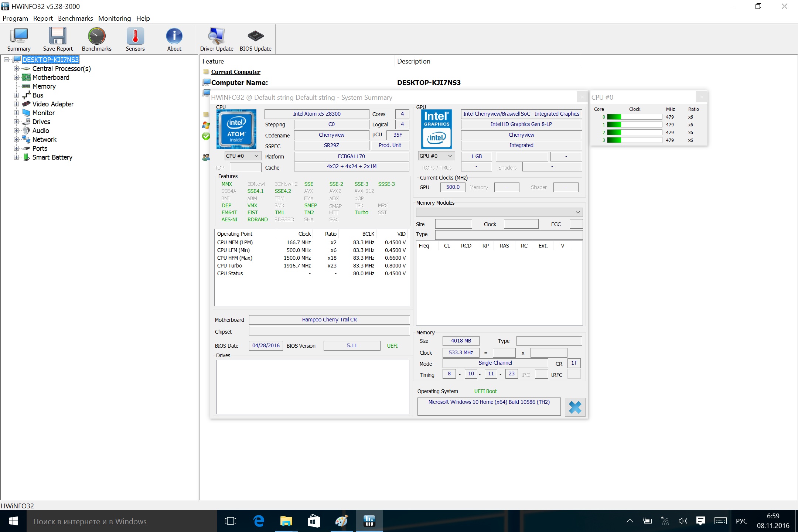Image resolution: width=798 pixels, height=532 pixels.
Task: Expand the Central Processor(s) node
Action: click(16, 68)
